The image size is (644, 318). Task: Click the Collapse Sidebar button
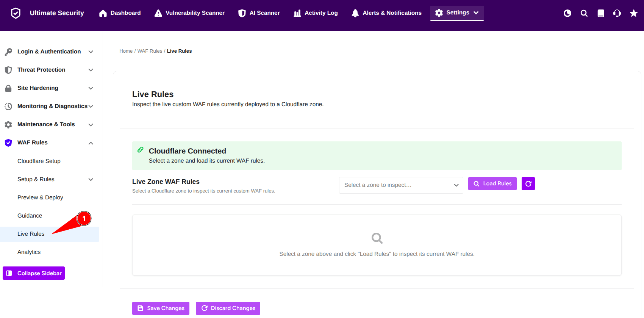34,273
